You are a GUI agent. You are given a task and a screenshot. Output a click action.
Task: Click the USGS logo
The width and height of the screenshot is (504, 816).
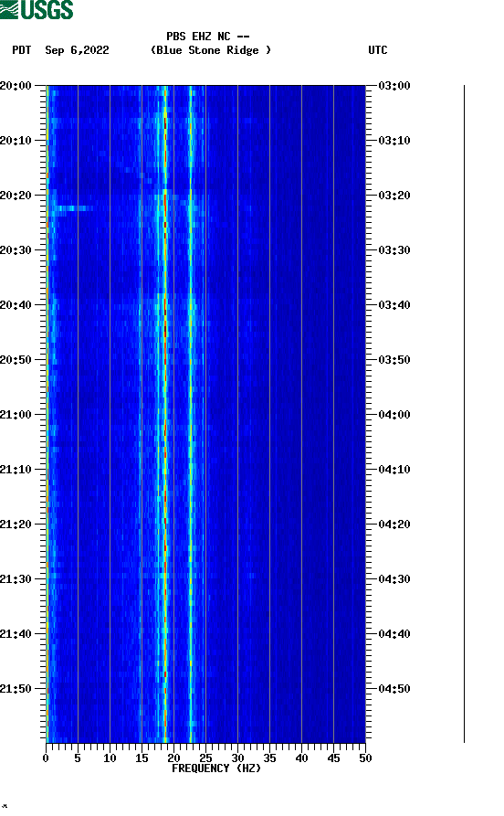[x=37, y=9]
